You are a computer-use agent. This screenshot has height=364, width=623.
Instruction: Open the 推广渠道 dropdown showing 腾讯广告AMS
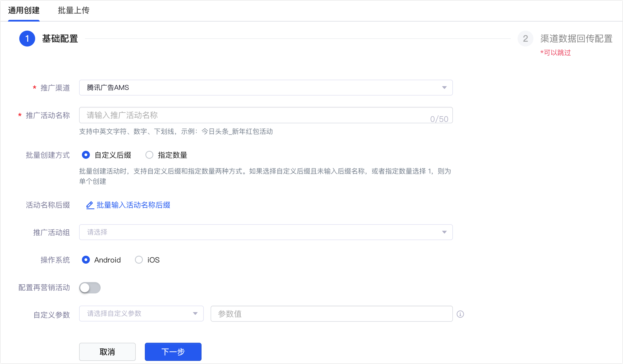pos(266,88)
